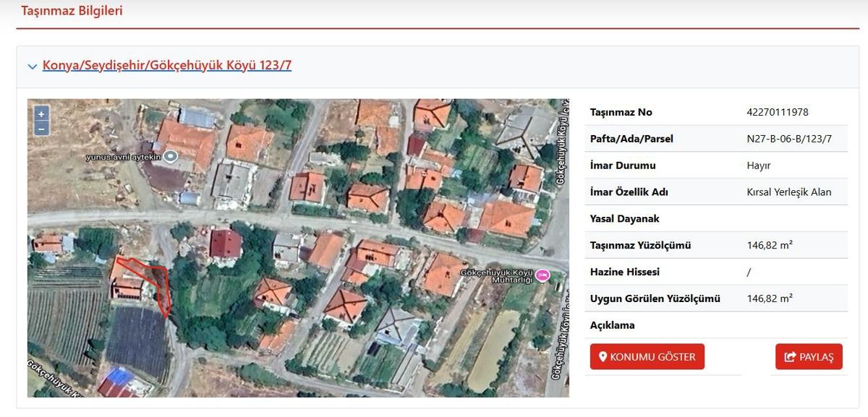
Task: Collapse the Konya/Seydişehir parcel panel chevron
Action: [x=32, y=66]
